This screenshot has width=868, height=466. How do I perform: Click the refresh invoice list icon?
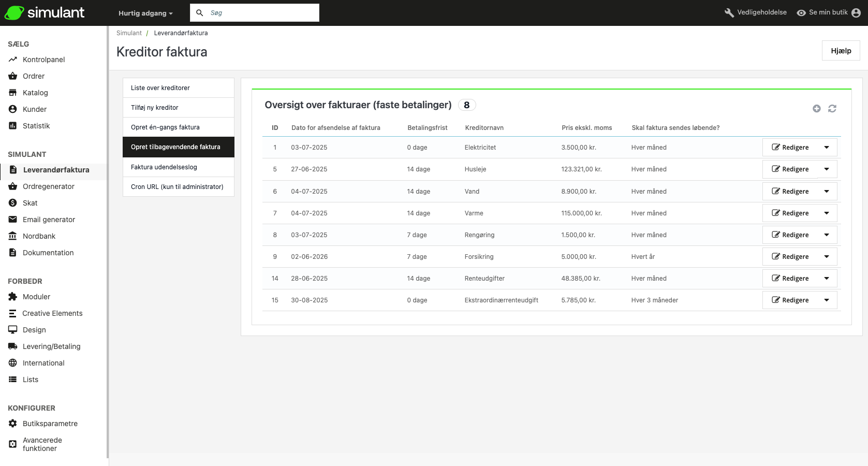coord(832,109)
